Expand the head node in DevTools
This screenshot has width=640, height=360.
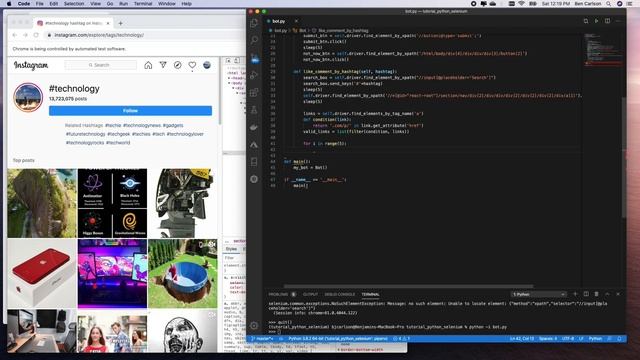point(229,78)
